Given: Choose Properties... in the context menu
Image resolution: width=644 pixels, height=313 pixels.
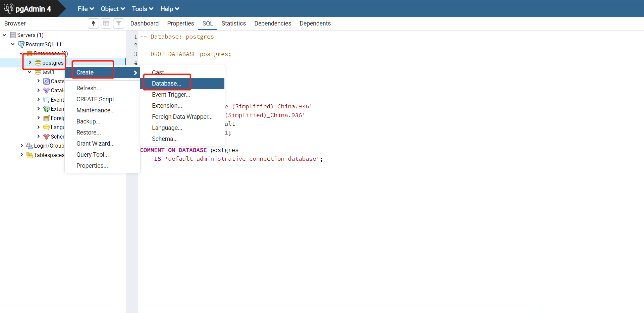Looking at the screenshot, I should click(x=102, y=166).
